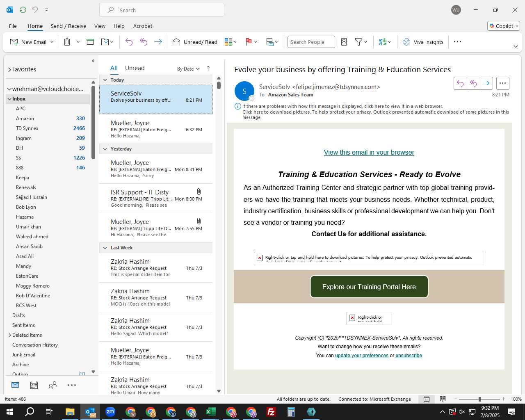Open Excel from the Windows taskbar

[211, 412]
